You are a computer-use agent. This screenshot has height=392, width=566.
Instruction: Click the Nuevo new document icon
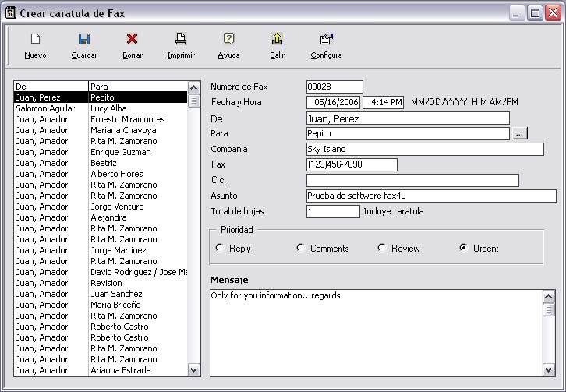(x=35, y=39)
